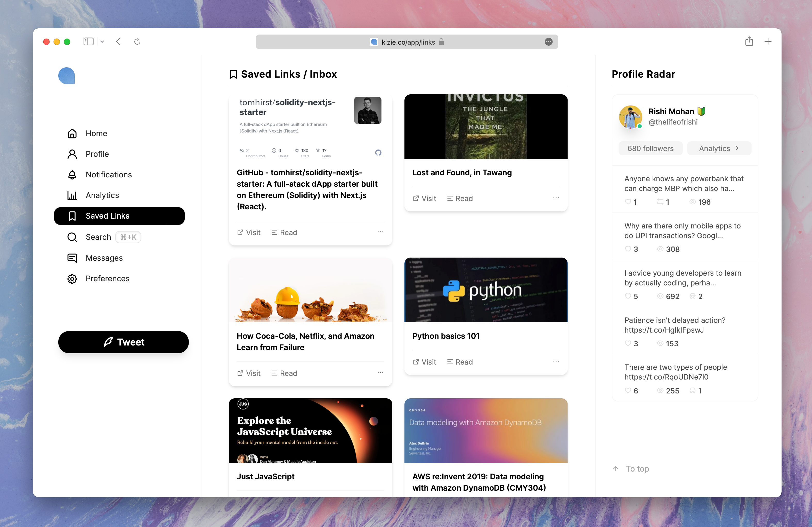The width and height of the screenshot is (812, 527).
Task: Open Preferences from sidebar menu
Action: pos(107,279)
